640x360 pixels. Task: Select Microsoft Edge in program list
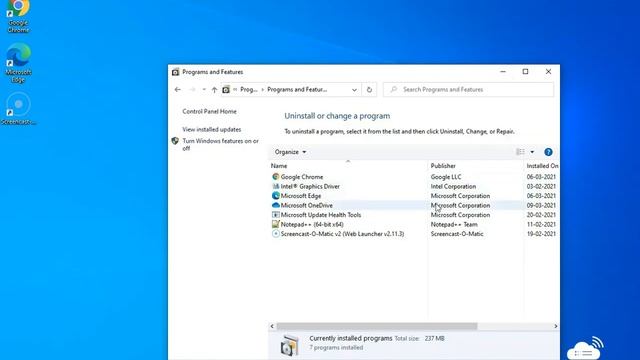coord(301,196)
